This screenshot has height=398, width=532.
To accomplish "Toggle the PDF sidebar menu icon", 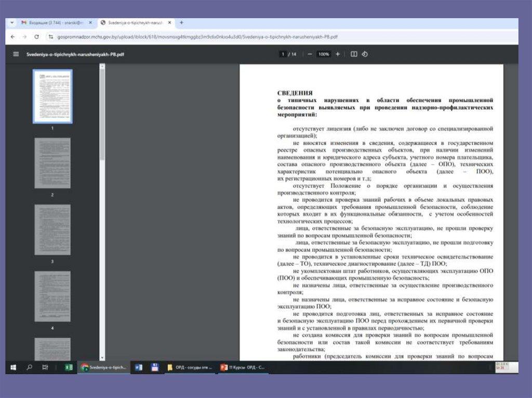I will 16,54.
